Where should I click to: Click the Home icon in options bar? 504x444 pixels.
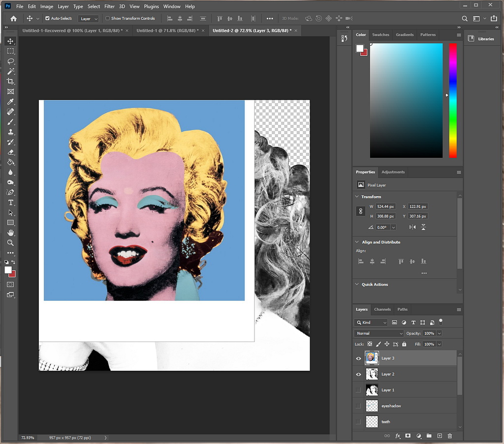coord(13,19)
